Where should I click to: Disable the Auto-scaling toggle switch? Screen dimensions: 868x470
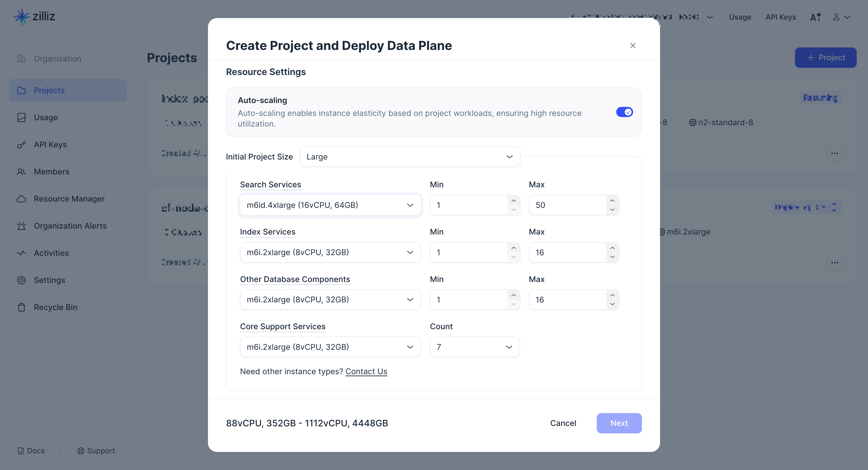pos(624,112)
